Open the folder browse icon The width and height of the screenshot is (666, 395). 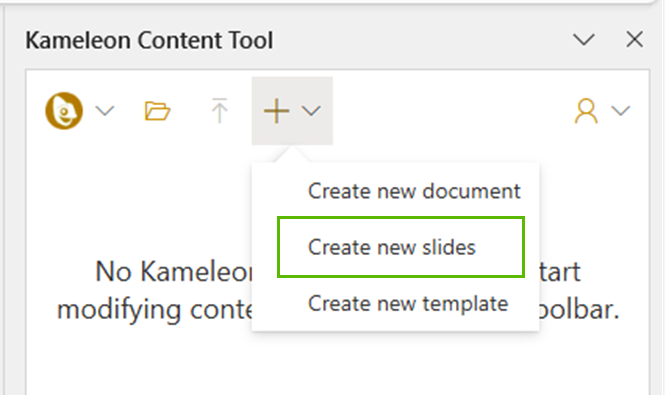(157, 111)
